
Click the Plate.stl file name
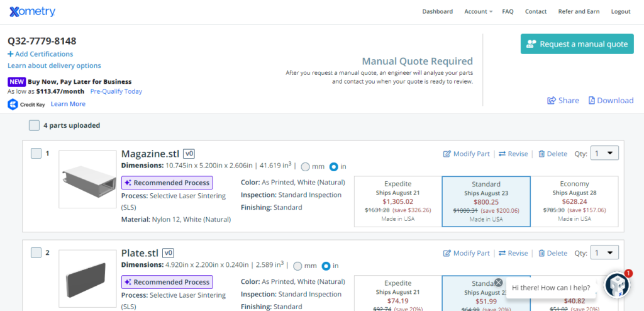(x=140, y=253)
